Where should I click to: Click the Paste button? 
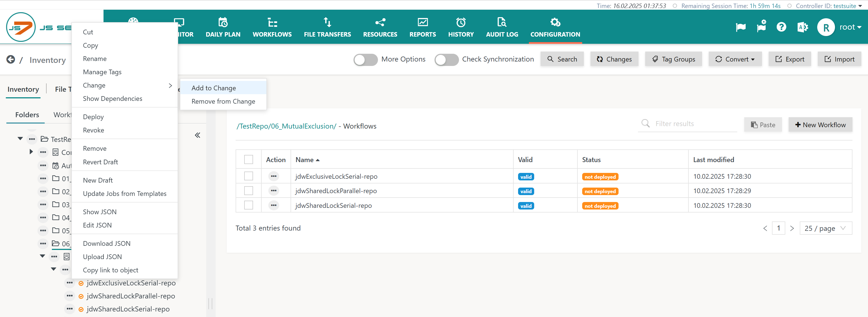click(x=763, y=125)
